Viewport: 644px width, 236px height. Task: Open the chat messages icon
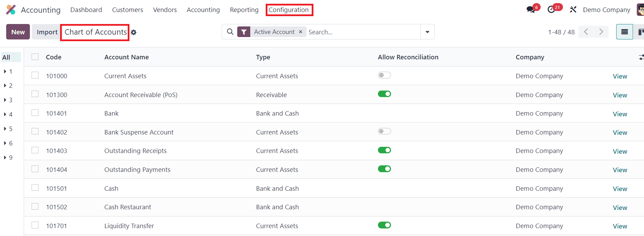(x=531, y=10)
